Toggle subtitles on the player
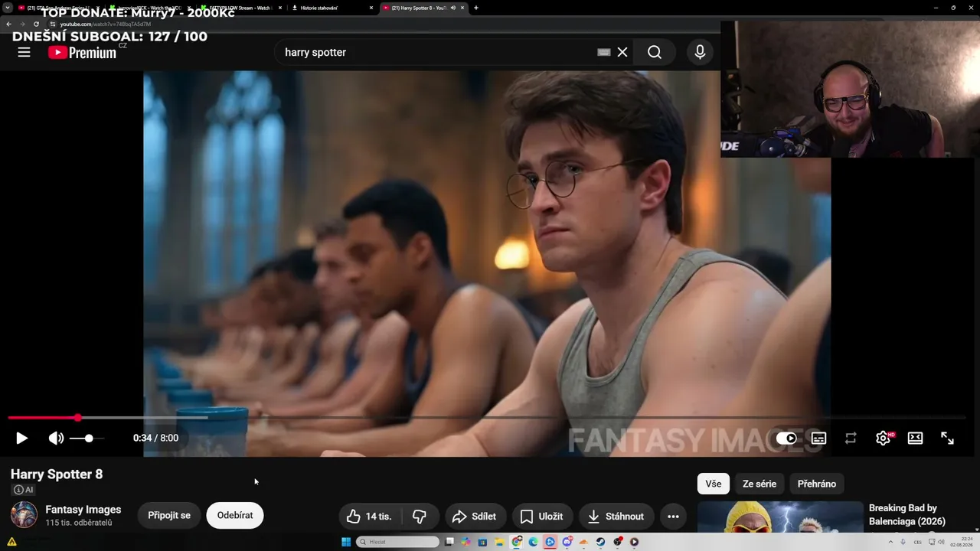The image size is (980, 551). (818, 438)
